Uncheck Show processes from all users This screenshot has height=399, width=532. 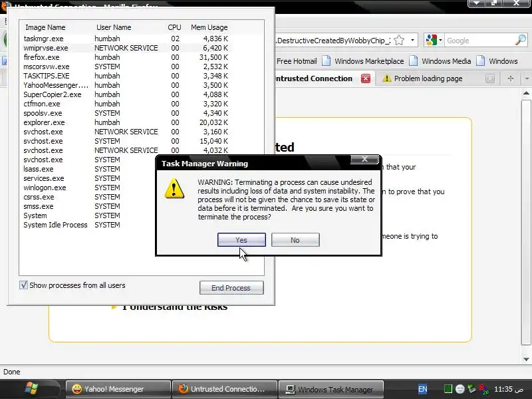pyautogui.click(x=23, y=285)
